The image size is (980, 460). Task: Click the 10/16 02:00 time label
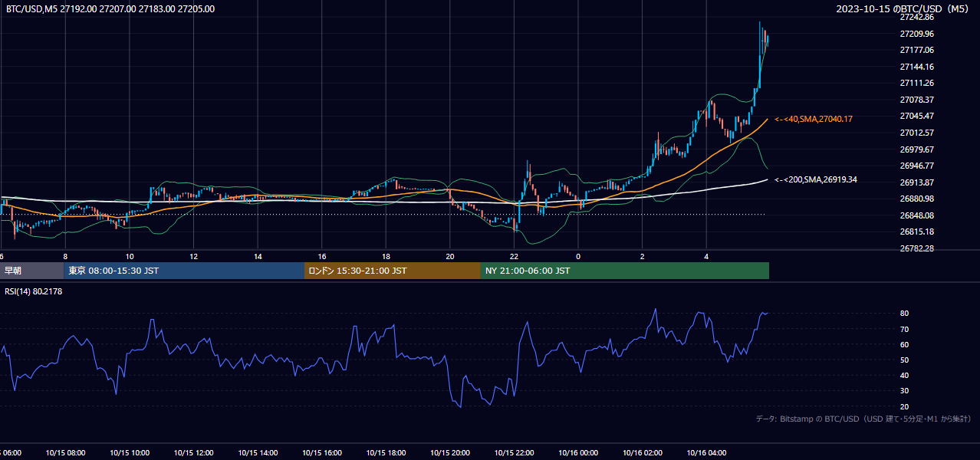[x=643, y=453]
